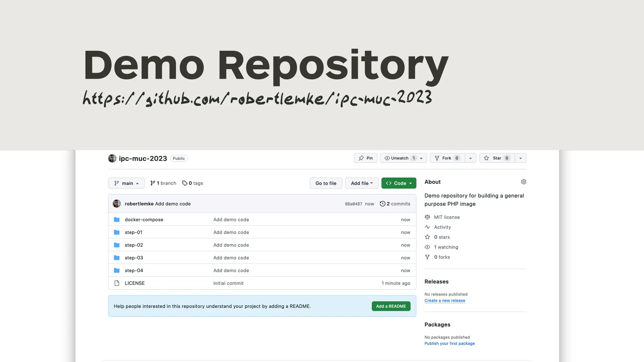Open Add demo code commit in step-03 row

231,258
